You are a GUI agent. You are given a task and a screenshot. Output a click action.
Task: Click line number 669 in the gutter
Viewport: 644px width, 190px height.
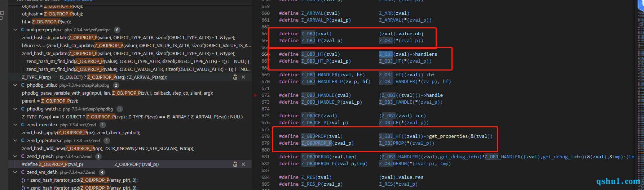click(265, 75)
